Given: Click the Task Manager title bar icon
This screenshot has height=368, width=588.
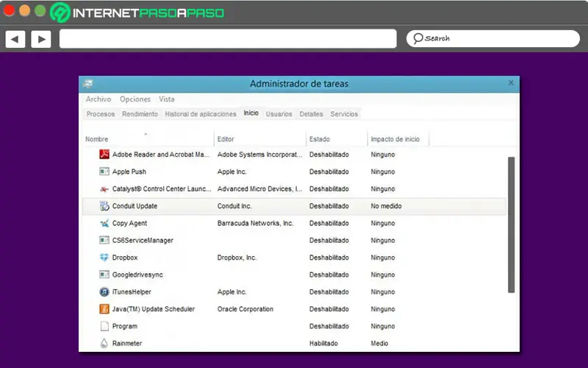Looking at the screenshot, I should 88,83.
